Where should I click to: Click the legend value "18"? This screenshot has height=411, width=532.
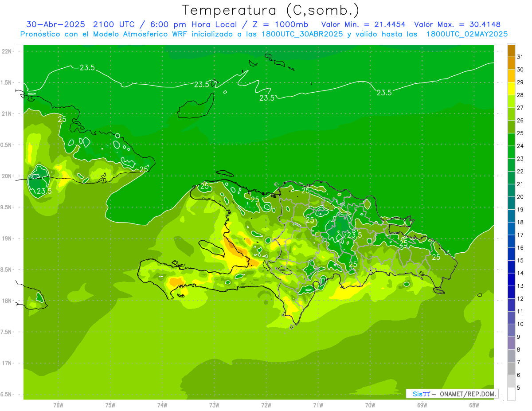pyautogui.click(x=520, y=222)
